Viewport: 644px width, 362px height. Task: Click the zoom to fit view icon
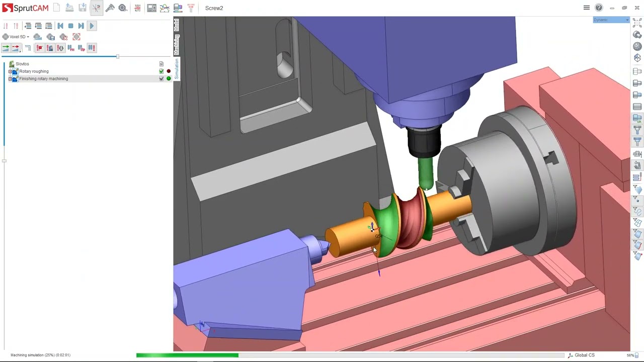coord(637,23)
